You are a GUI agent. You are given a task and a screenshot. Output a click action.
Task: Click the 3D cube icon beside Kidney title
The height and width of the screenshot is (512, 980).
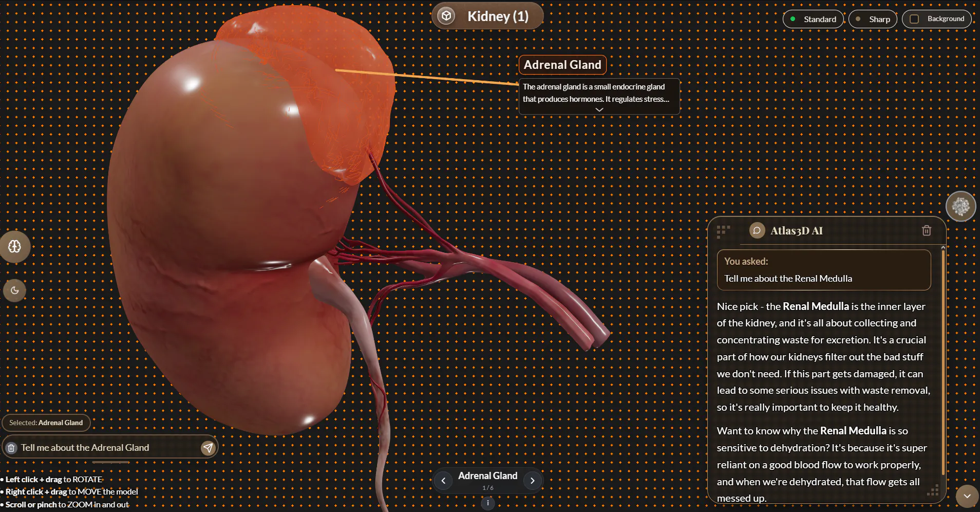[x=446, y=16]
